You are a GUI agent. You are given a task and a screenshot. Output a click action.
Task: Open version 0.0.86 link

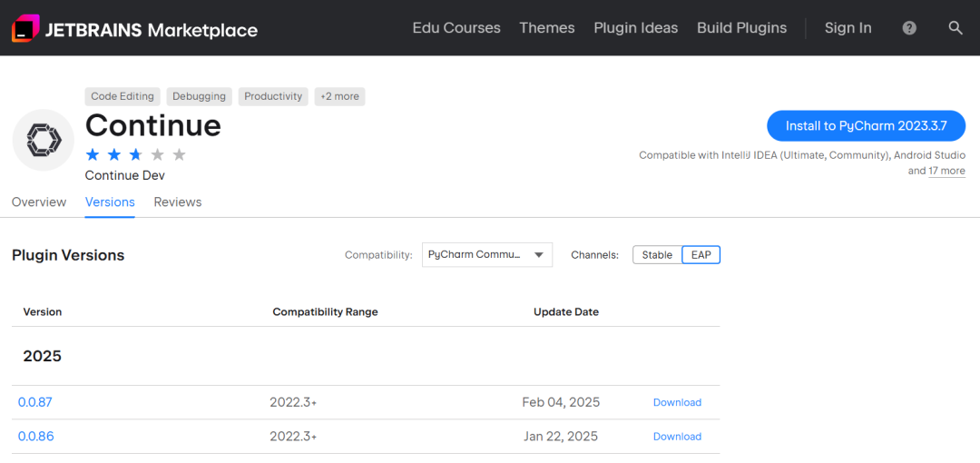pos(36,437)
